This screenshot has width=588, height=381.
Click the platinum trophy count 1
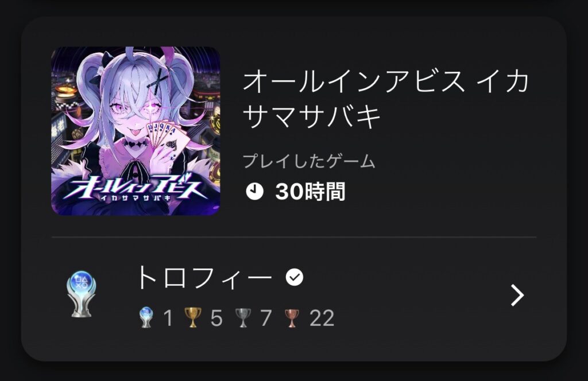click(x=168, y=318)
